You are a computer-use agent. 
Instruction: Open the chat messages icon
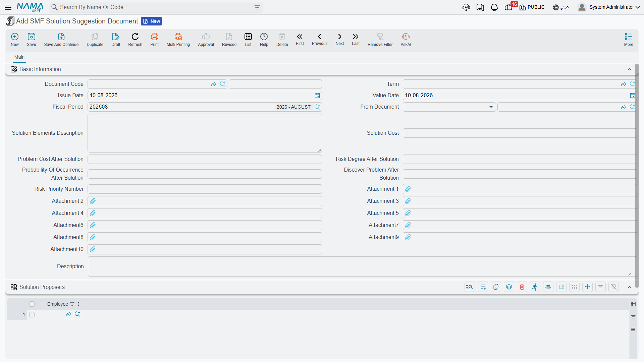(480, 7)
